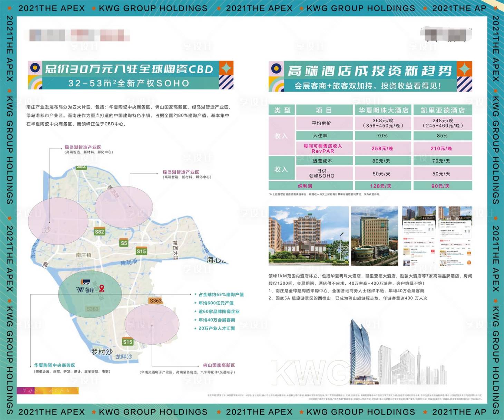Screen dimensions: 504x420
Task: Click the second hotel booking app screenshot
Action: (x=455, y=236)
